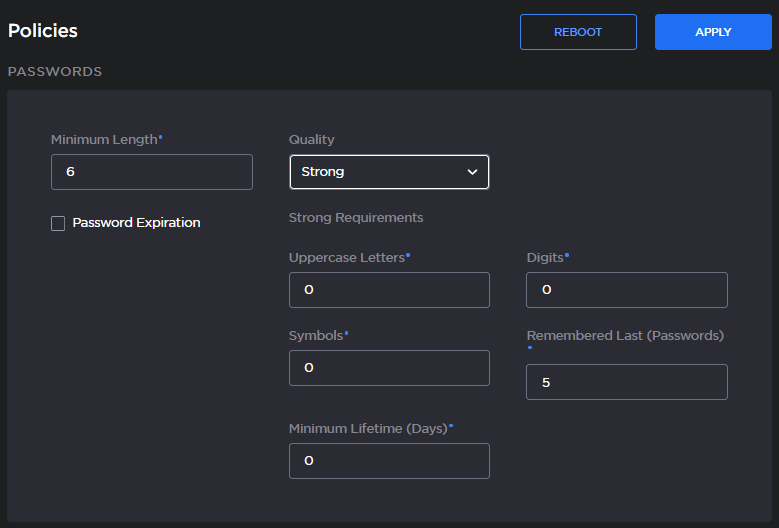Click the Quality field label
Image resolution: width=779 pixels, height=528 pixels.
311,140
